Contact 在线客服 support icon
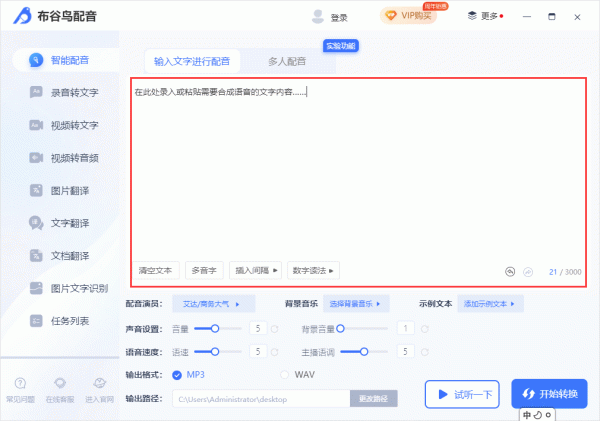The height and width of the screenshot is (421, 600). point(60,390)
